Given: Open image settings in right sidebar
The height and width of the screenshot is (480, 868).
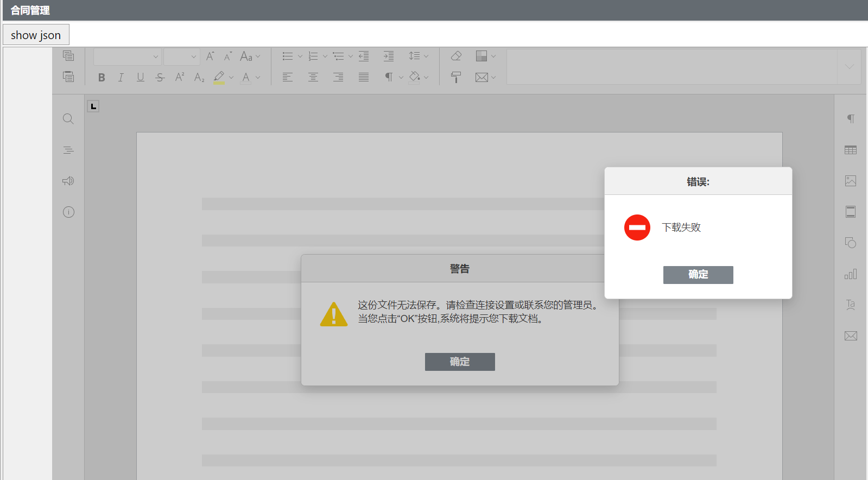Looking at the screenshot, I should click(851, 181).
